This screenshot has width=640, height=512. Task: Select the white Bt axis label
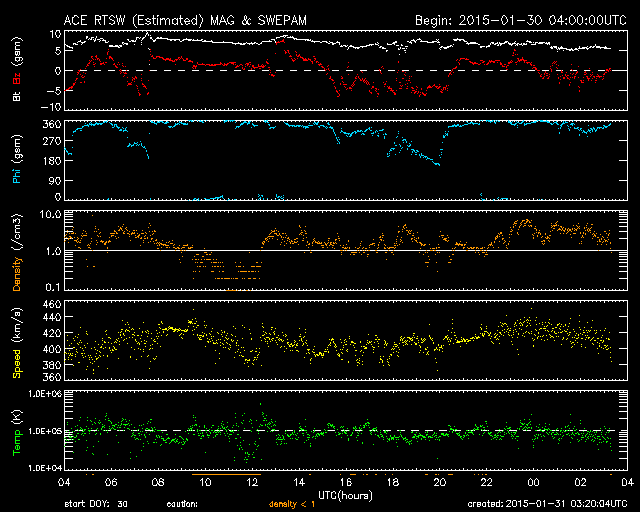(x=17, y=97)
